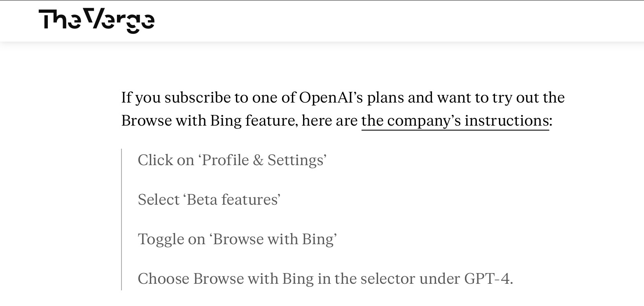Viewport: 644px width, 306px height.
Task: Click the "Click on 'Profile & Settings'" line
Action: point(232,160)
